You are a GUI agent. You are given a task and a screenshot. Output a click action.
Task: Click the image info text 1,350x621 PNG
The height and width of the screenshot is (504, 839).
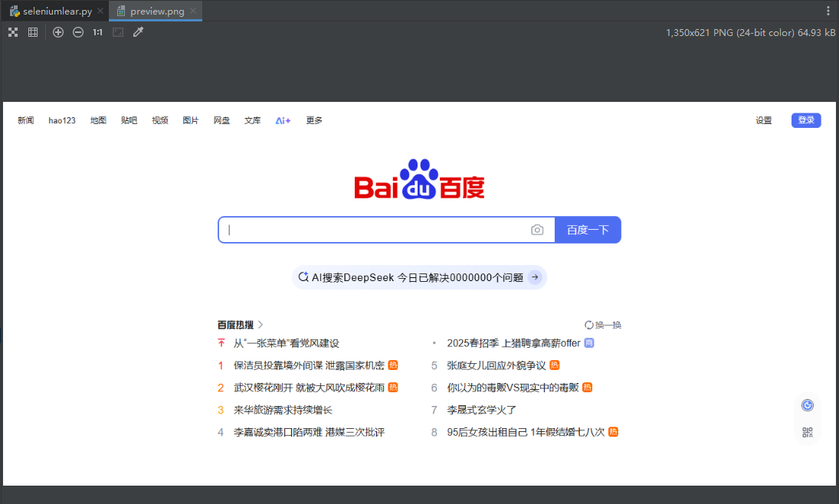click(x=750, y=33)
